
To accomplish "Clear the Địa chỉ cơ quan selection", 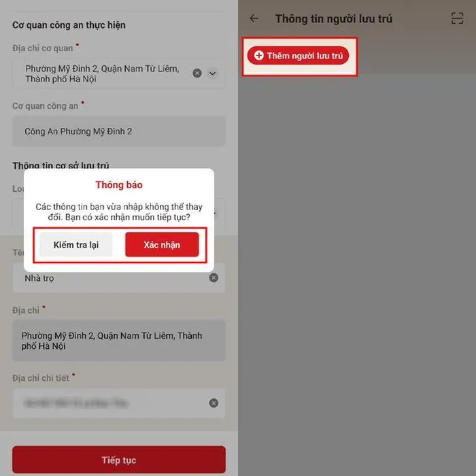I will coord(197,73).
